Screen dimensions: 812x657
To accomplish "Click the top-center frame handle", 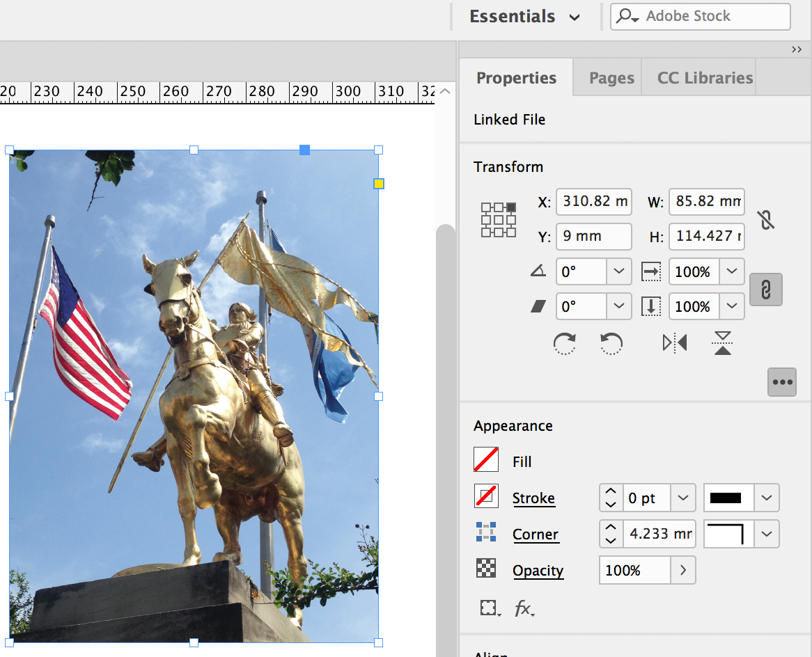I will pyautogui.click(x=194, y=150).
